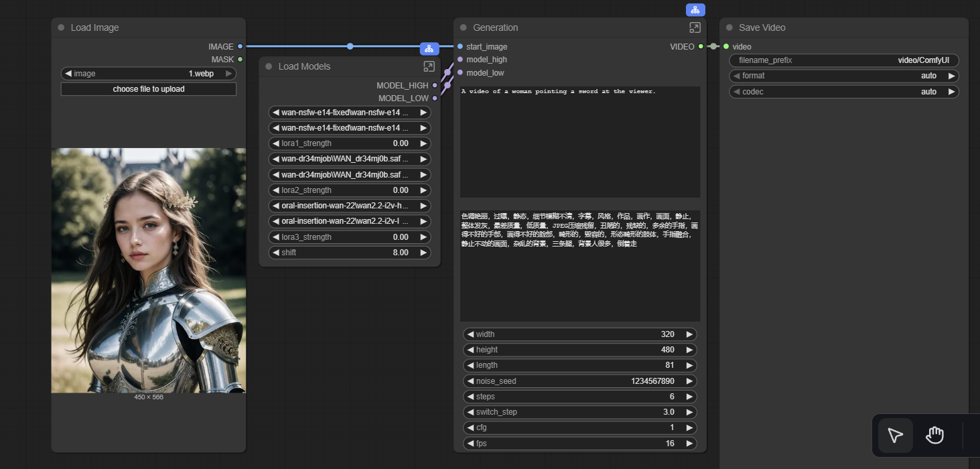Viewport: 980px width, 469px height.
Task: Click the blue subgraph badge above Load Models
Action: pos(429,48)
